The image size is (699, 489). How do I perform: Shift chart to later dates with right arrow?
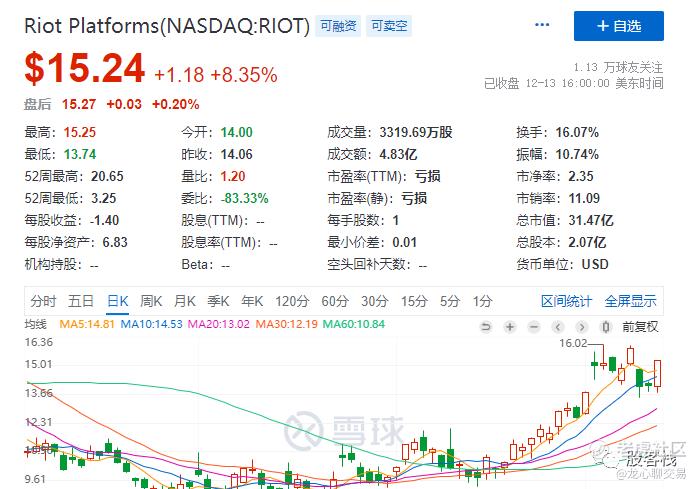pyautogui.click(x=581, y=327)
